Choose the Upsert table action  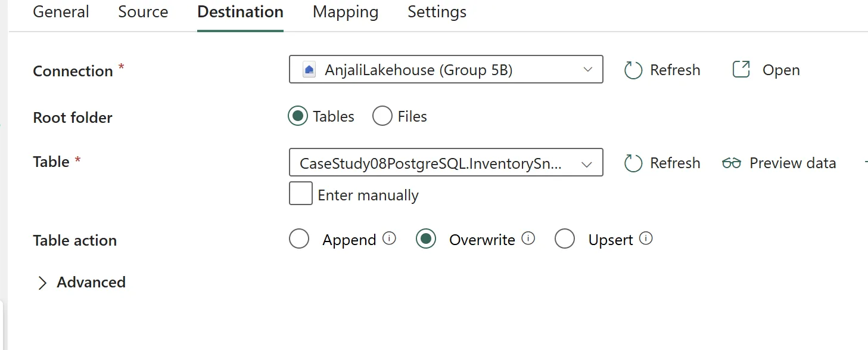(x=564, y=239)
